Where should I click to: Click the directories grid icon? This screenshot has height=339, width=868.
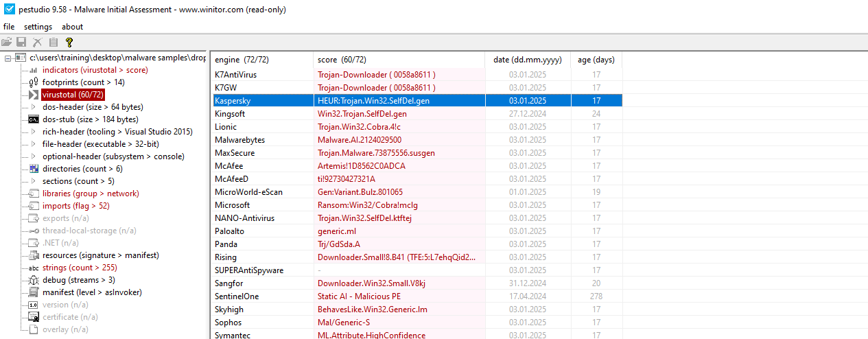pos(33,169)
